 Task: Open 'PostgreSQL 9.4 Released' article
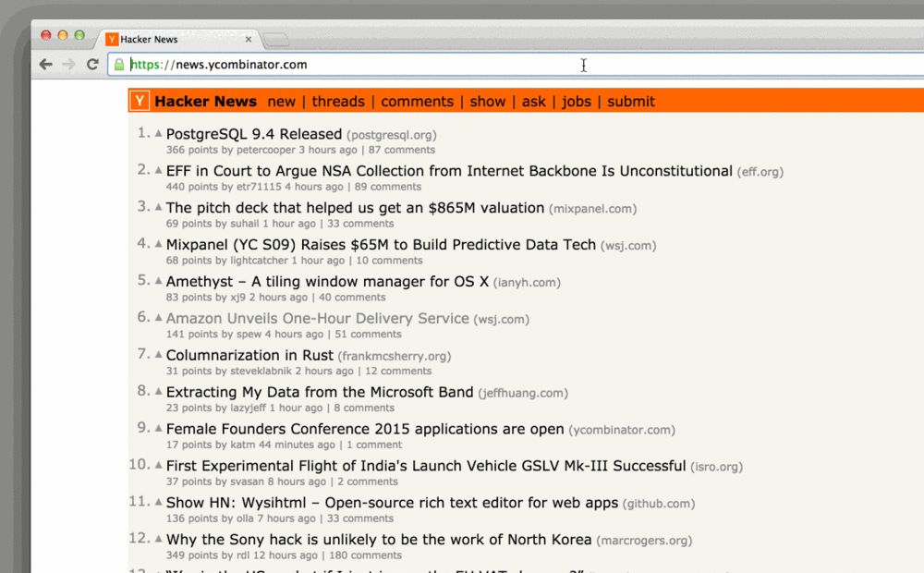click(254, 134)
